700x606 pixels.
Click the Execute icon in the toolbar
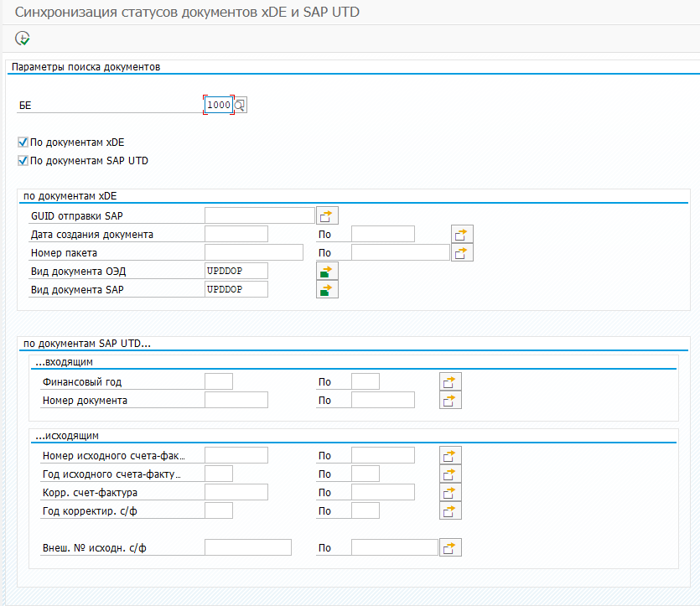(x=23, y=38)
